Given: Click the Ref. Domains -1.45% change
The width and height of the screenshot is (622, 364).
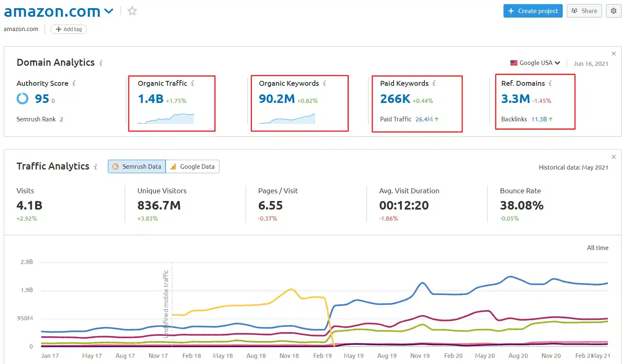Looking at the screenshot, I should (x=542, y=101).
